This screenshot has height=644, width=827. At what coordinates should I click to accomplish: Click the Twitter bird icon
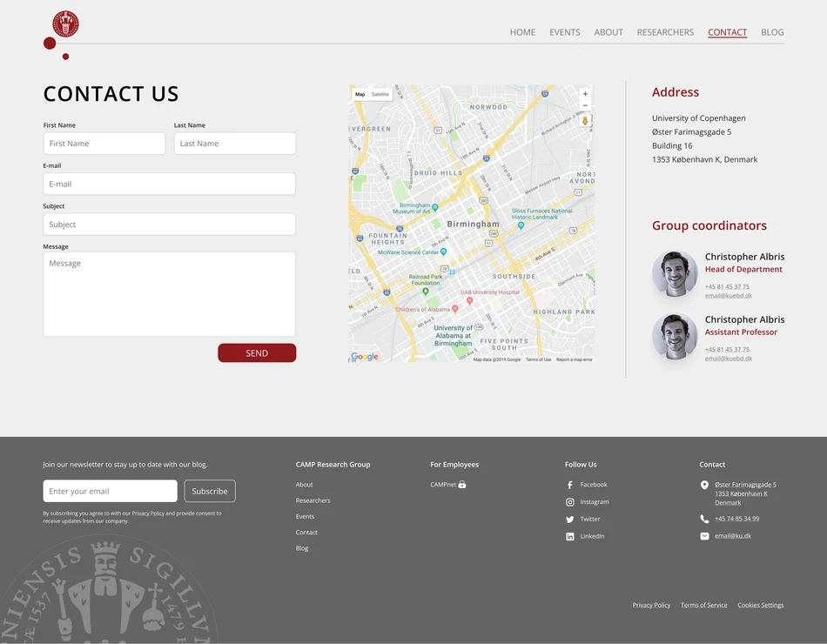[569, 520]
